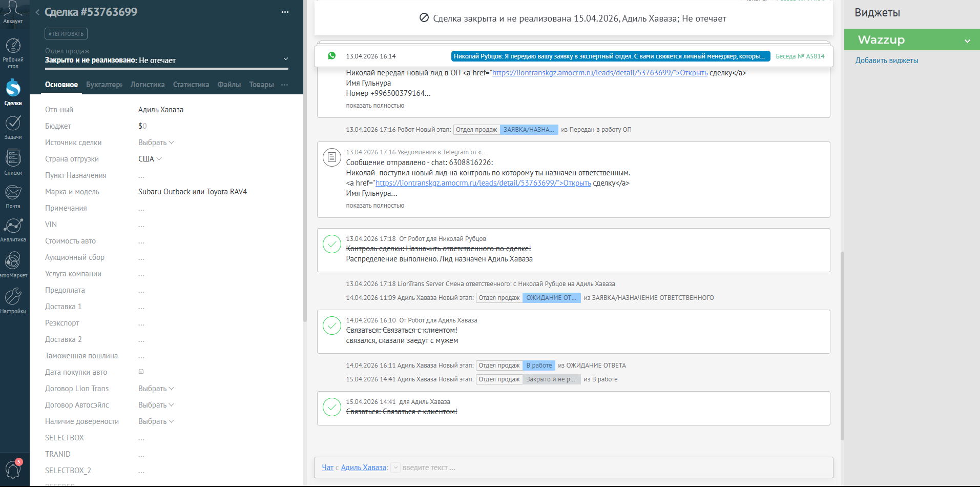Click the В работе stage label
The width and height of the screenshot is (980, 487).
tap(539, 366)
